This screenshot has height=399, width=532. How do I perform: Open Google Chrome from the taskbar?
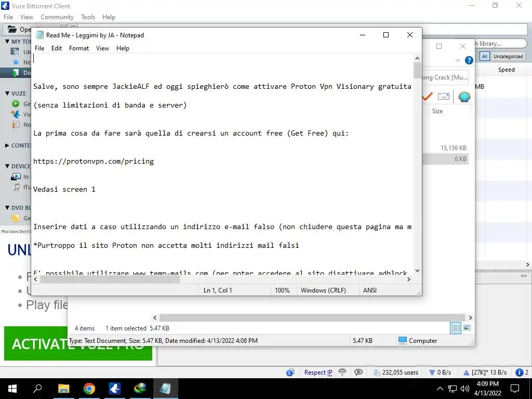89,389
